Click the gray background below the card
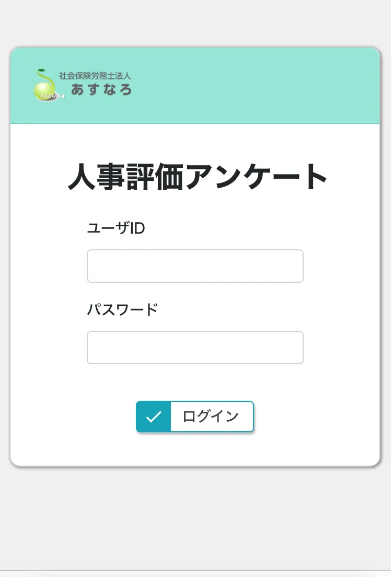 click(x=195, y=517)
